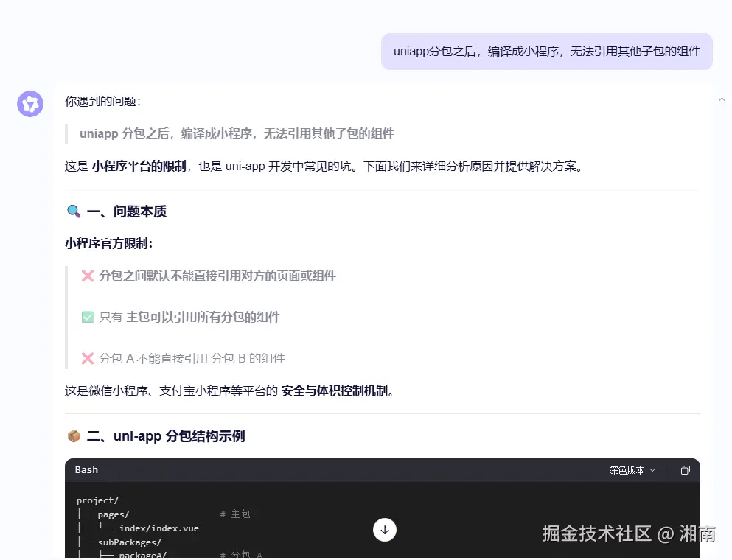Click the line '分包之间默认不能直接引用对方的页面或组件'
The height and width of the screenshot is (560, 732).
(217, 276)
